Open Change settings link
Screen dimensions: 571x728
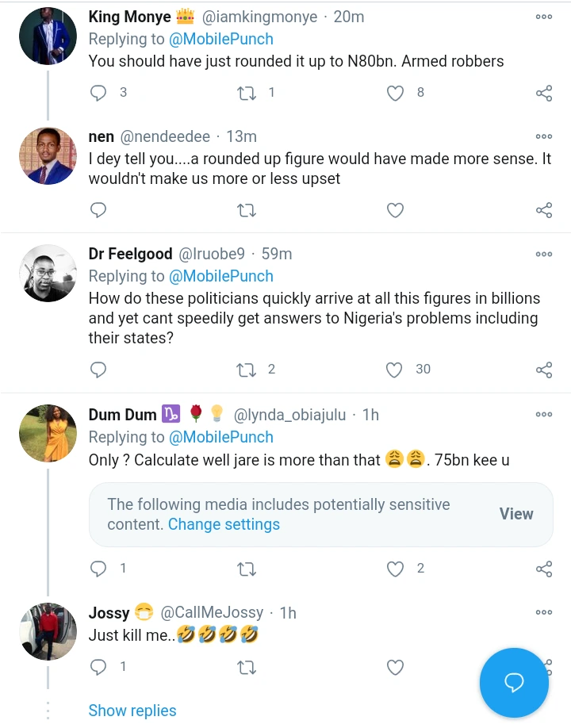224,524
